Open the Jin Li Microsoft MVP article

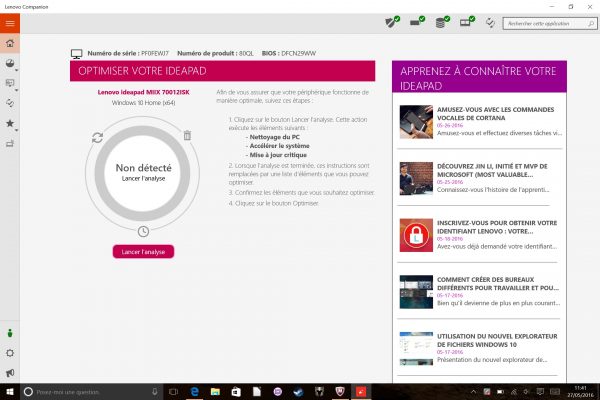[492, 170]
